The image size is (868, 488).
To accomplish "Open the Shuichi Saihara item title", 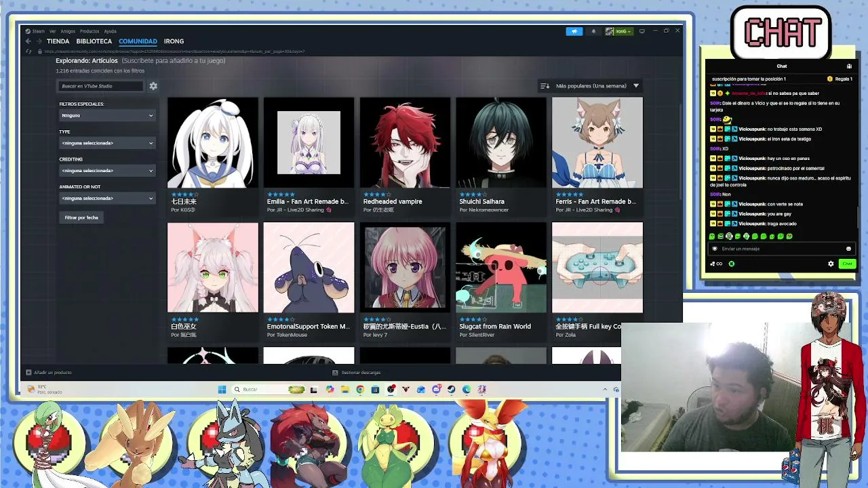I will pyautogui.click(x=481, y=201).
